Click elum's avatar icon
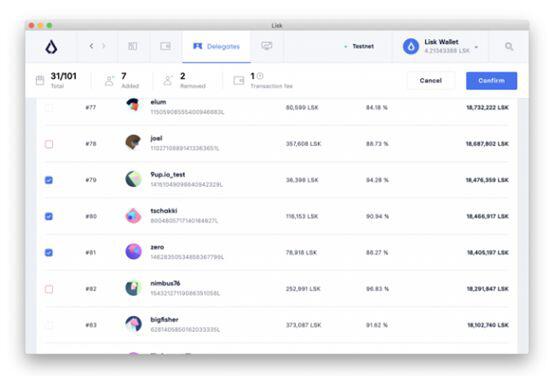 click(x=133, y=105)
